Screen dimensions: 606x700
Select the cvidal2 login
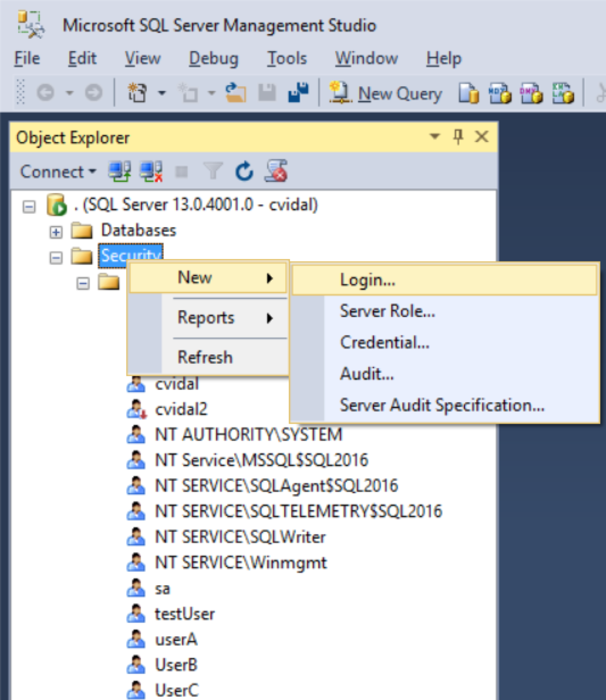coord(182,409)
